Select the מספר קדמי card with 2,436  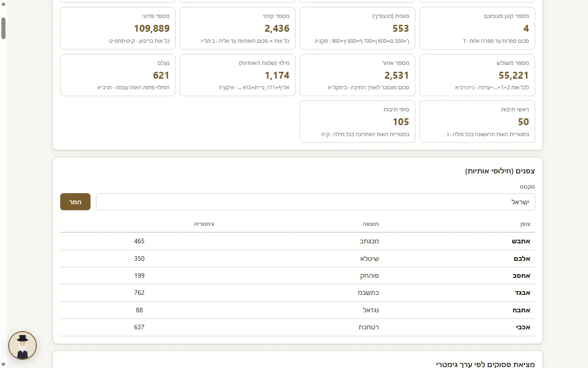pos(237,28)
